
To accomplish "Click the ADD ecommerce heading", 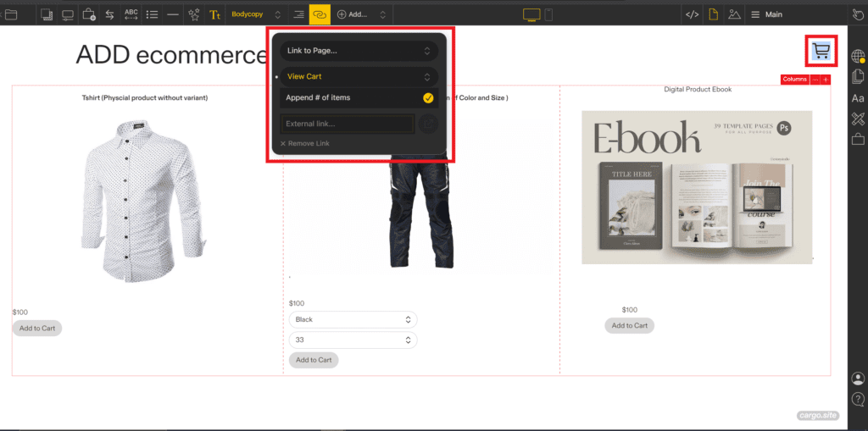I will point(172,54).
